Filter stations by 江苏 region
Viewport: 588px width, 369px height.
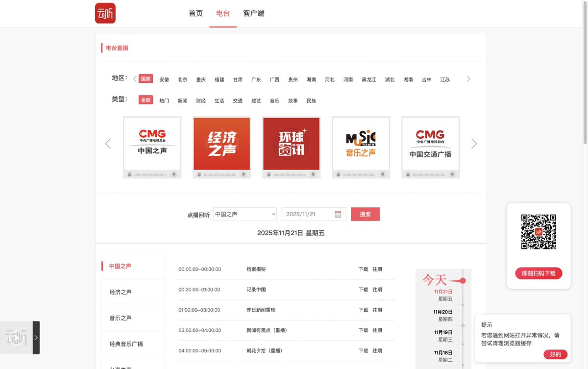click(445, 79)
